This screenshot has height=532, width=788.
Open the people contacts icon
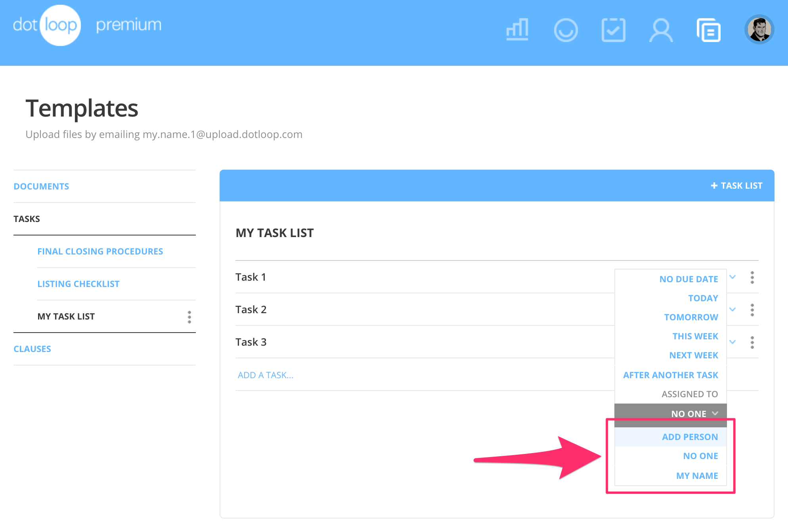(661, 30)
